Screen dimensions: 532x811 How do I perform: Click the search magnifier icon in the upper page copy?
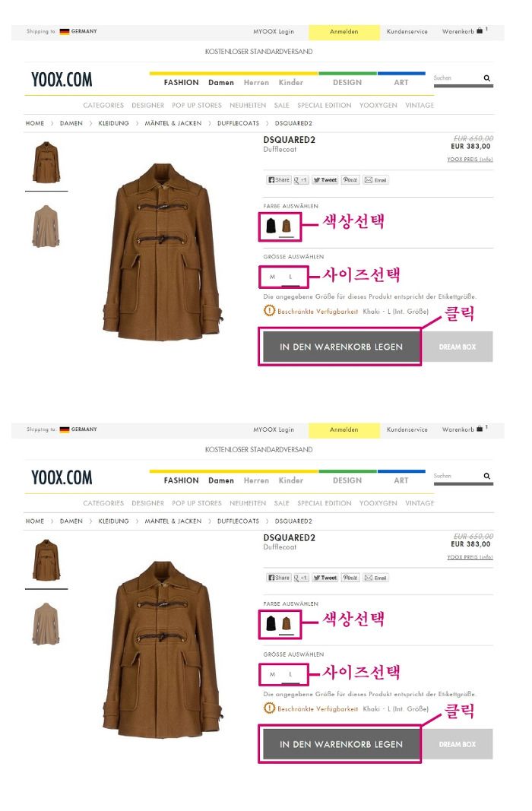[x=486, y=78]
